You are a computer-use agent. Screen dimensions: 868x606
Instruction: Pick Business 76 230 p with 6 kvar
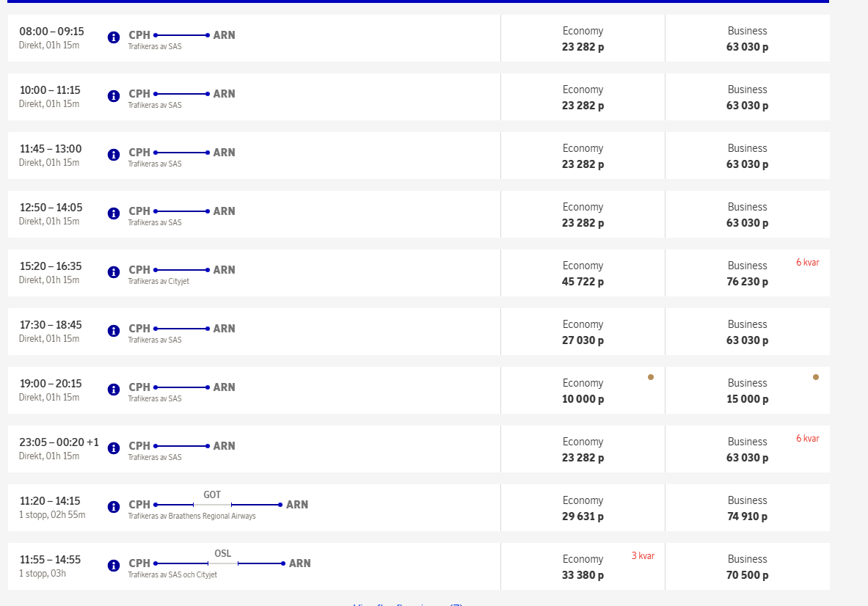(747, 274)
